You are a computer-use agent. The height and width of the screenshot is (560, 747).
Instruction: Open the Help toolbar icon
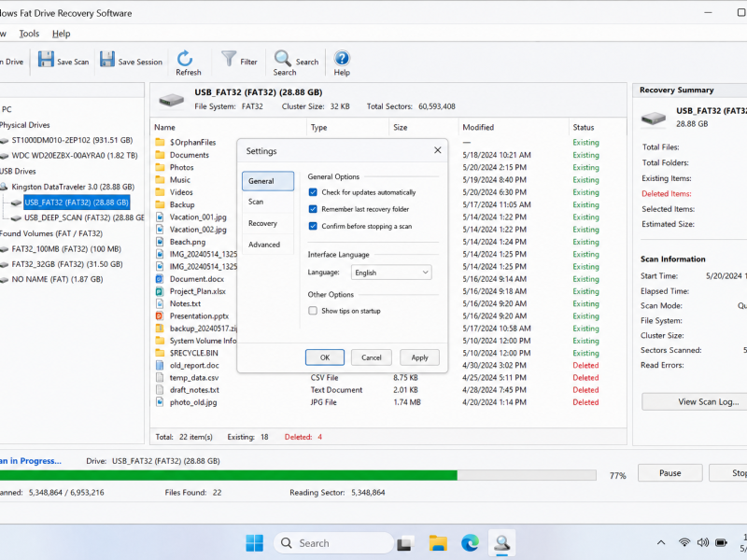tap(342, 58)
